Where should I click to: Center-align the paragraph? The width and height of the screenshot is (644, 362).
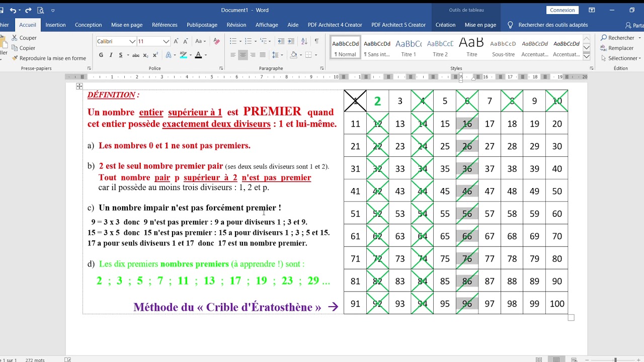tap(243, 55)
